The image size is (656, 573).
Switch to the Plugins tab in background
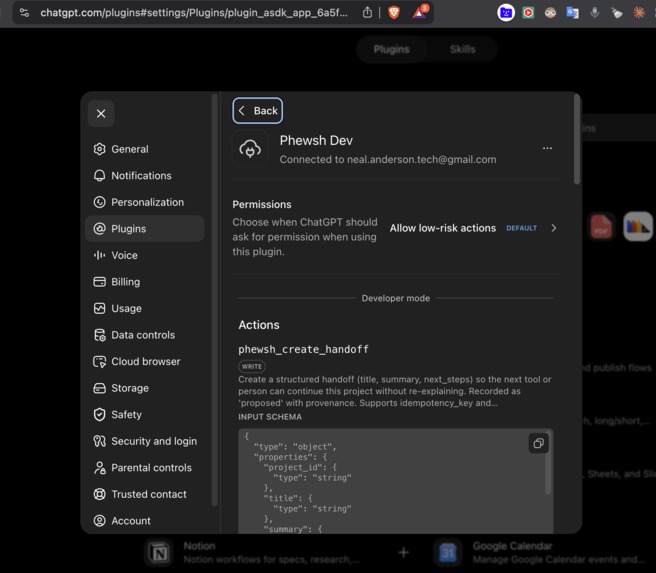point(392,49)
